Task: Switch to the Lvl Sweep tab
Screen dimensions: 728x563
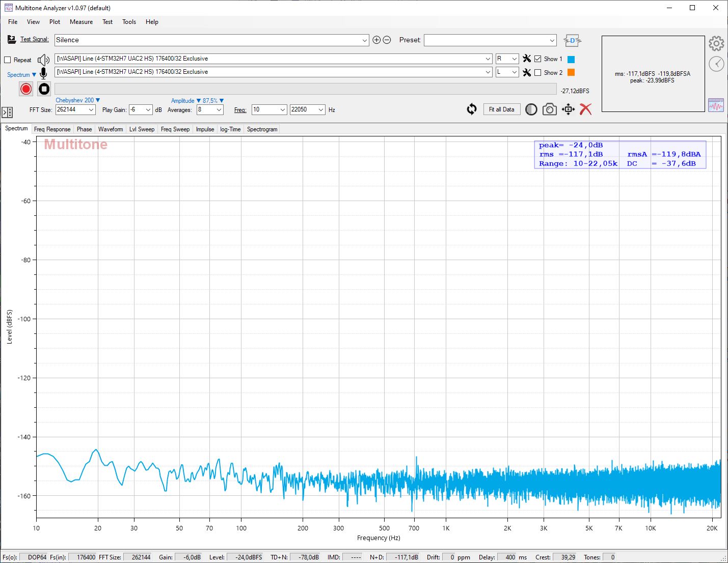Action: 142,129
